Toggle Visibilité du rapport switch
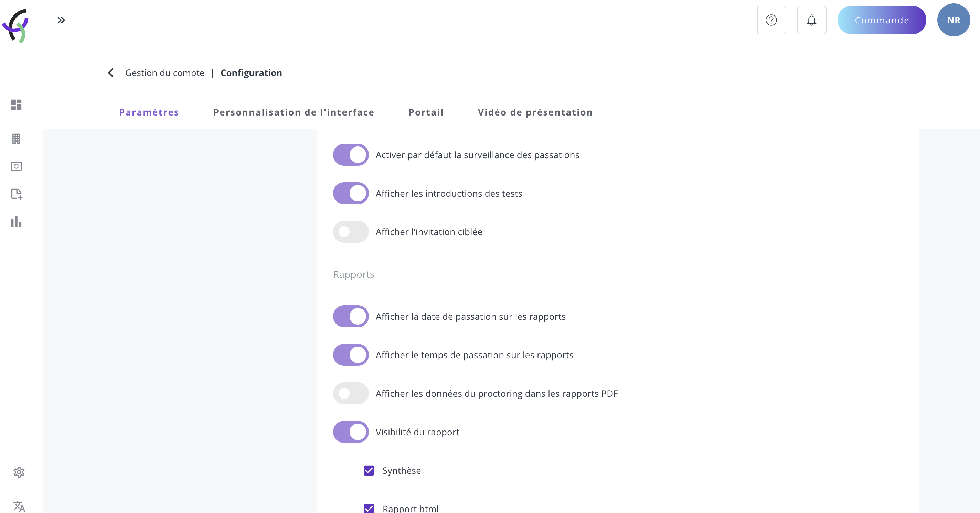This screenshot has width=980, height=513. pos(351,432)
